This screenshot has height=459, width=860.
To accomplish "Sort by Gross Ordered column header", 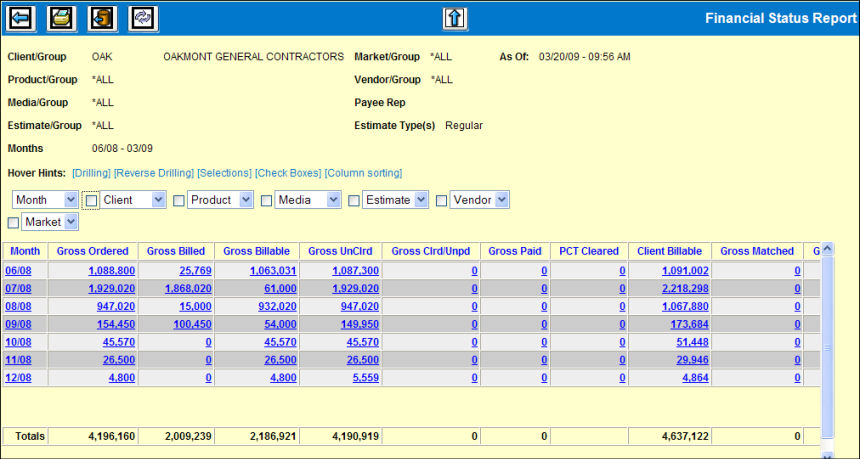I will [93, 251].
